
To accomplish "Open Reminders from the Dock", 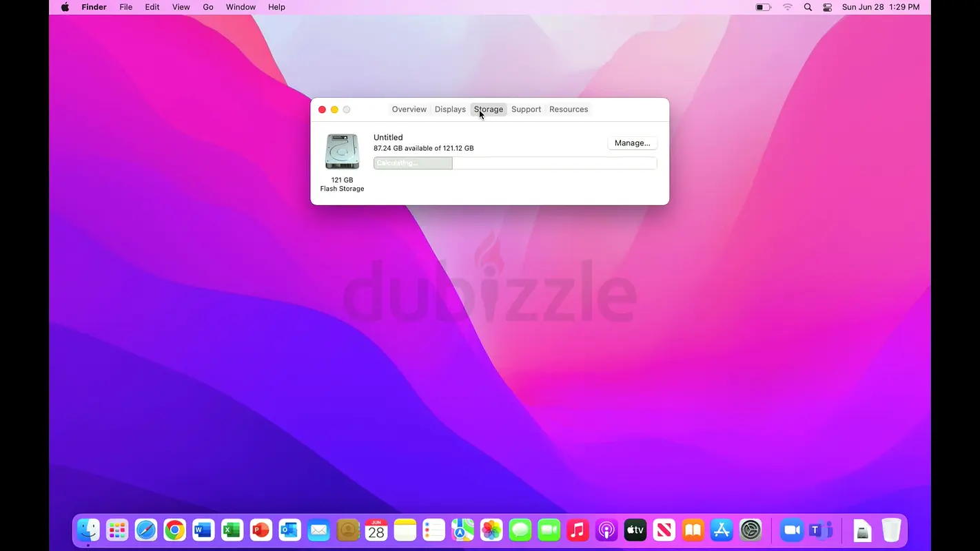I will click(434, 530).
